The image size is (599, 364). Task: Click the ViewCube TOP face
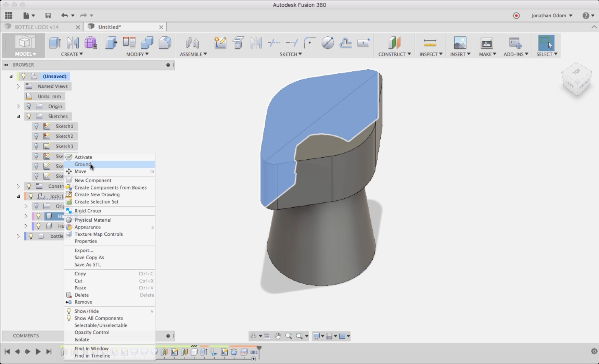pos(577,72)
